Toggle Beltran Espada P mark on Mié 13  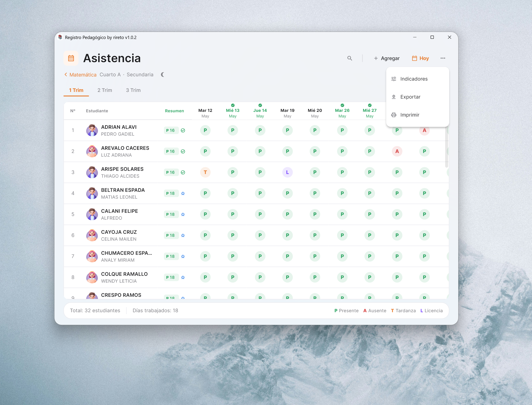(x=233, y=193)
